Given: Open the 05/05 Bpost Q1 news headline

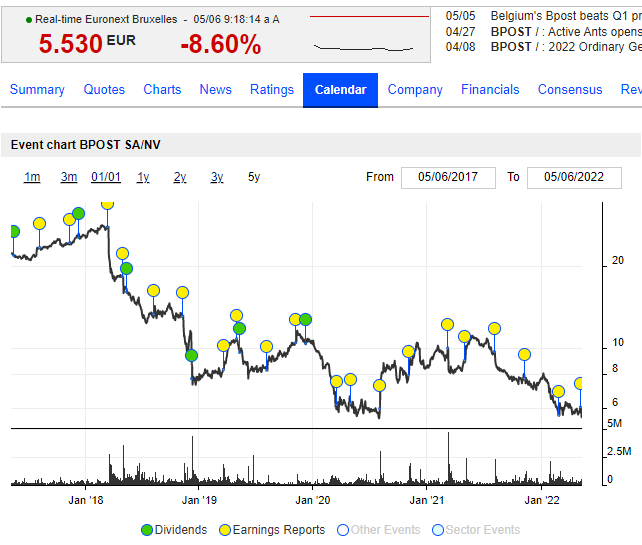Looking at the screenshot, I should (566, 16).
